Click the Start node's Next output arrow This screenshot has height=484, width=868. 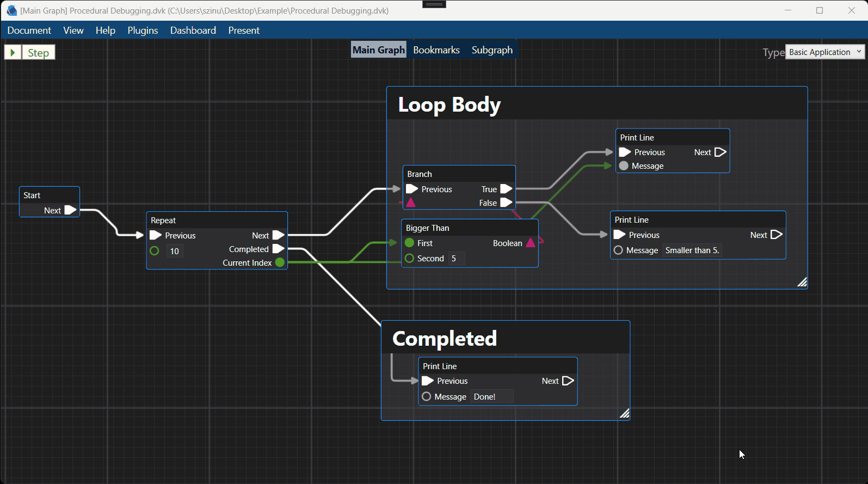pyautogui.click(x=70, y=210)
